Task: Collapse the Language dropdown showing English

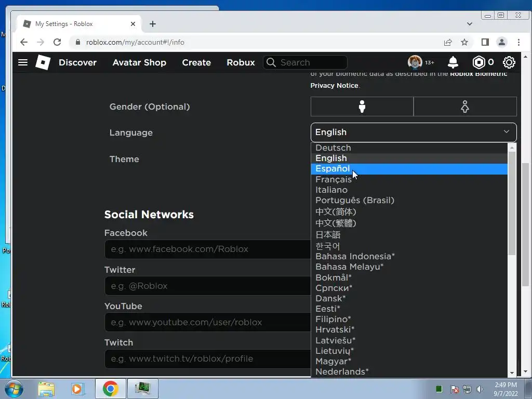Action: pos(414,132)
